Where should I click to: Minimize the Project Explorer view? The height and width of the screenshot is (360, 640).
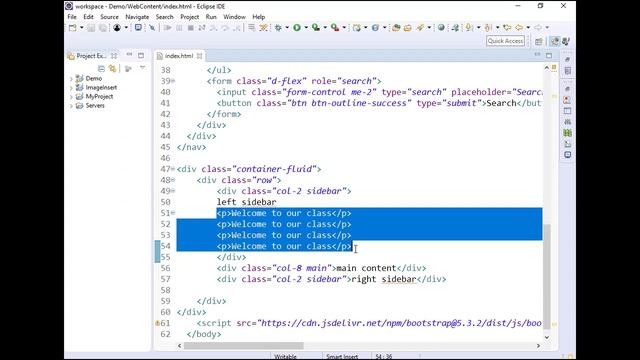pyautogui.click(x=129, y=55)
